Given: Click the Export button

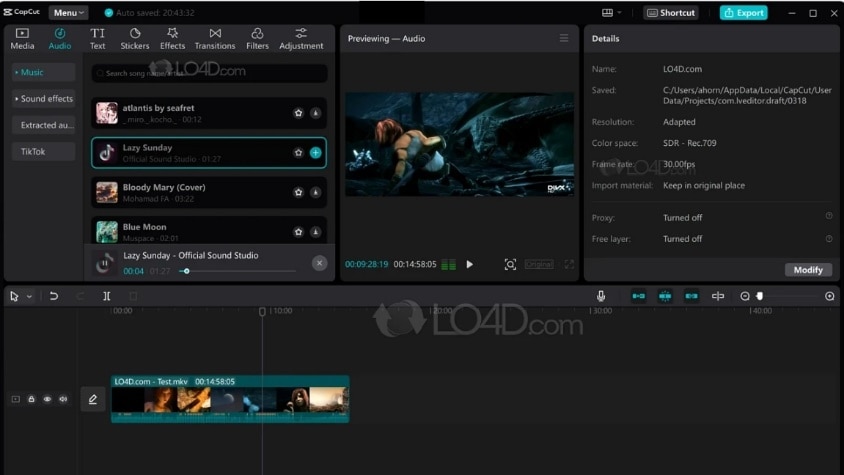Looking at the screenshot, I should coord(744,12).
